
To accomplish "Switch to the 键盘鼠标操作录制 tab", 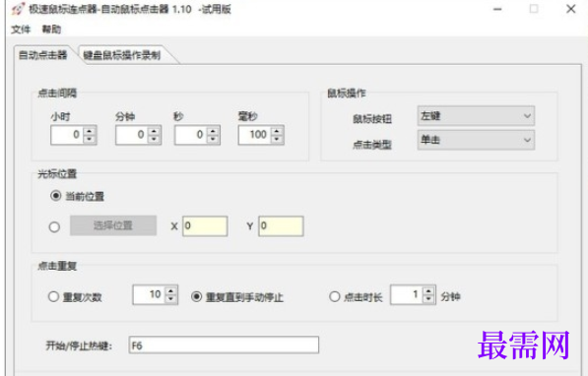I will [x=122, y=55].
